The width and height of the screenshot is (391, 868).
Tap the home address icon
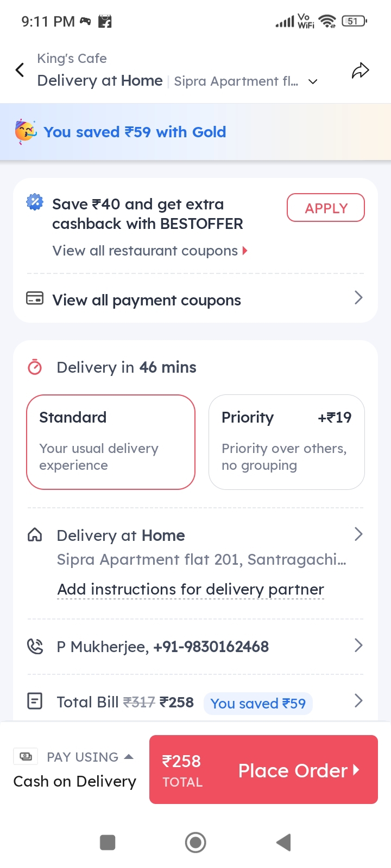click(35, 535)
